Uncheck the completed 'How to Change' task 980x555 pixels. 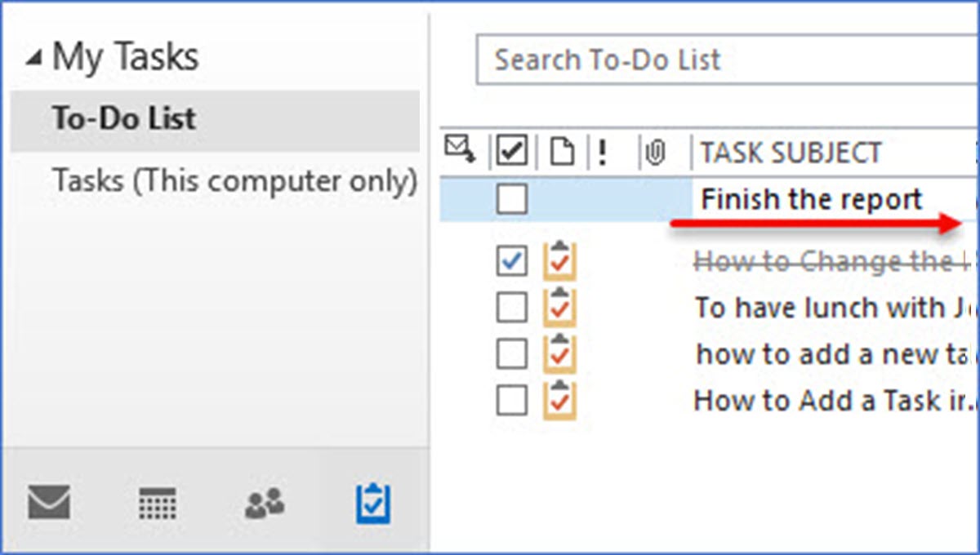(511, 261)
